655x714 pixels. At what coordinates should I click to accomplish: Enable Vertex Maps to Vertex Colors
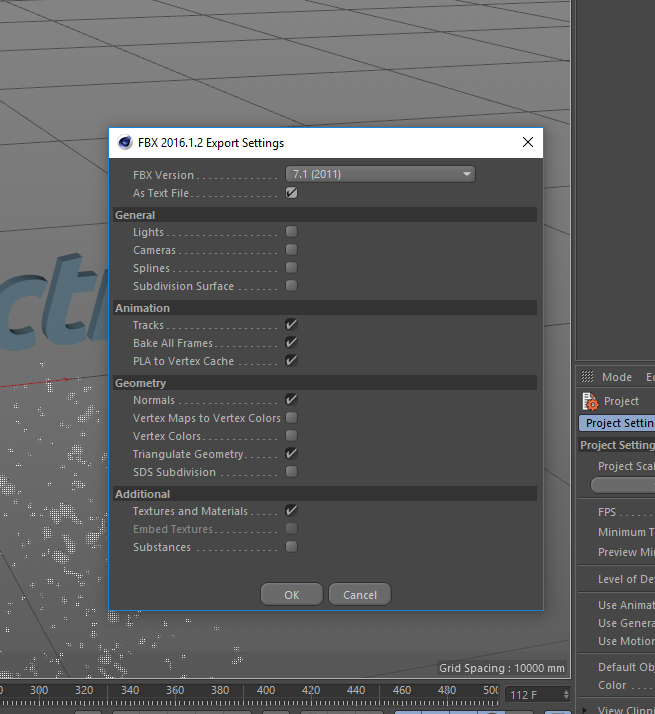[292, 418]
